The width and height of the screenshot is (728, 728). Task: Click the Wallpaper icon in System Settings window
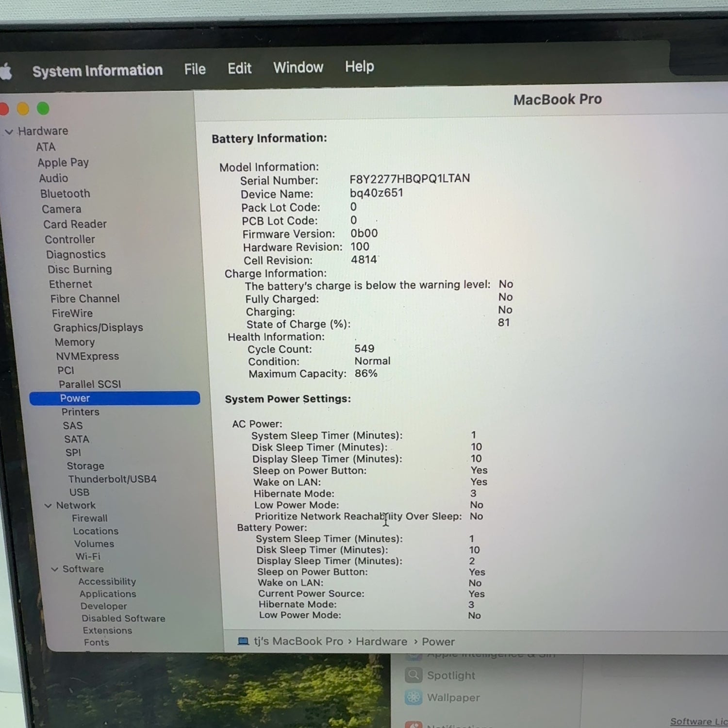pyautogui.click(x=414, y=697)
